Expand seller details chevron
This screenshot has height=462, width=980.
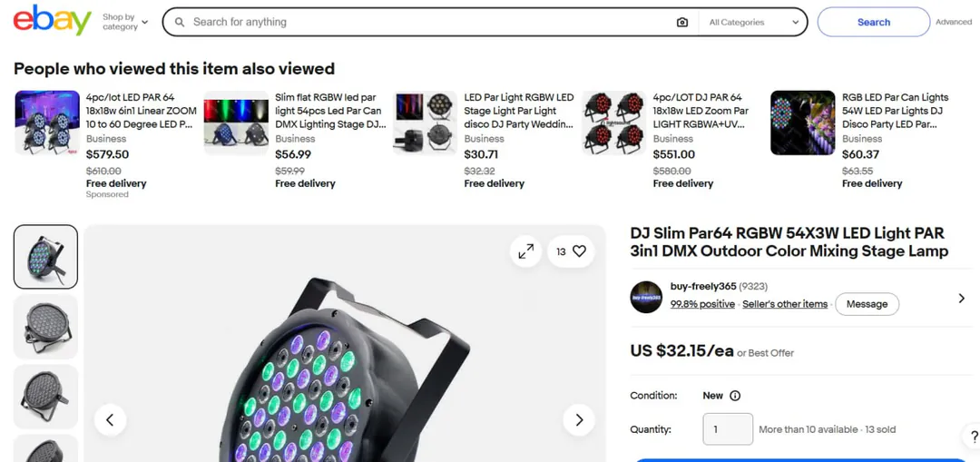pos(961,299)
